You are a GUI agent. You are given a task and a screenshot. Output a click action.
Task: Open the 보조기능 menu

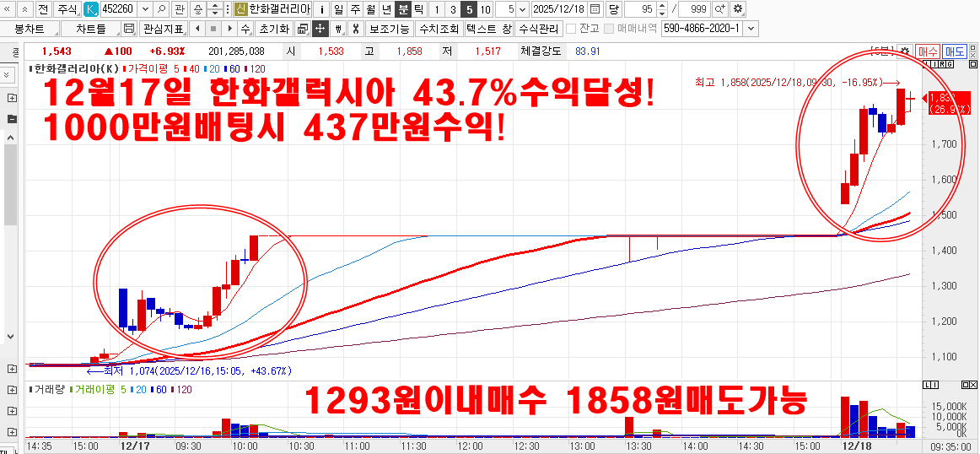[389, 29]
